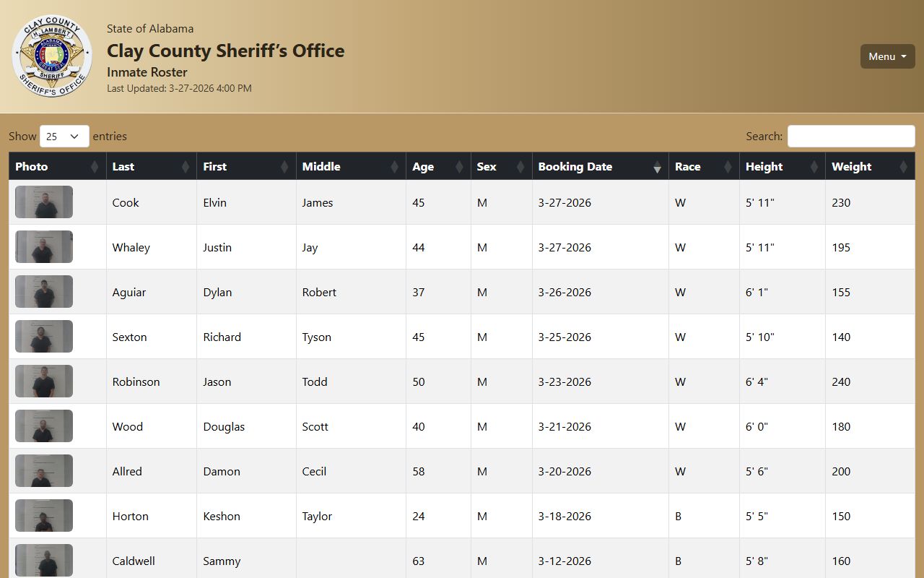924x578 pixels.
Task: Select last name Caldwell
Action: pyautogui.click(x=134, y=561)
